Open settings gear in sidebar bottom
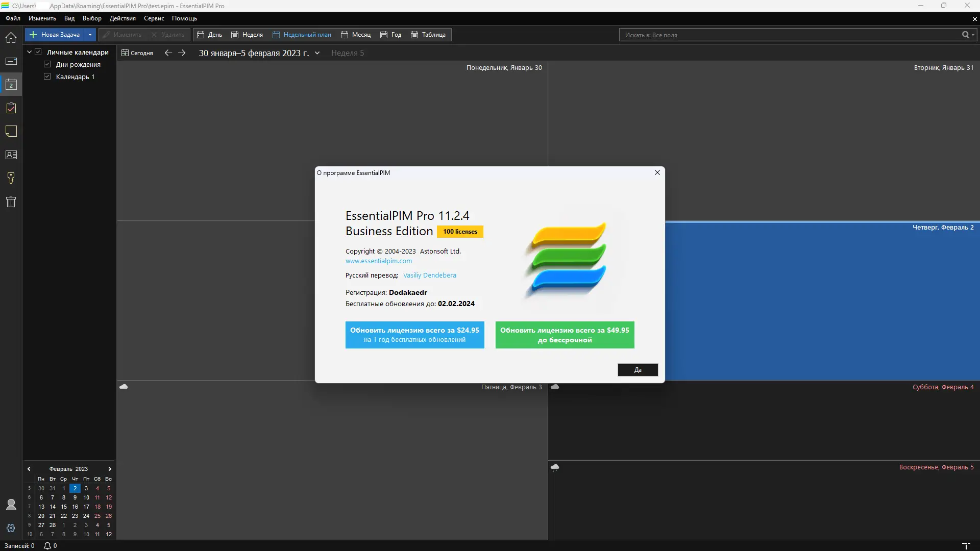Image resolution: width=980 pixels, height=551 pixels. (x=11, y=528)
